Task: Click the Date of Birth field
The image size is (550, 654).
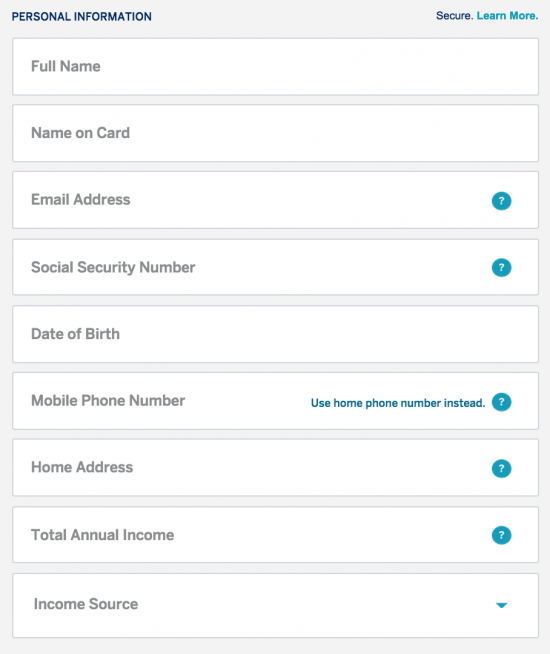Action: [275, 334]
